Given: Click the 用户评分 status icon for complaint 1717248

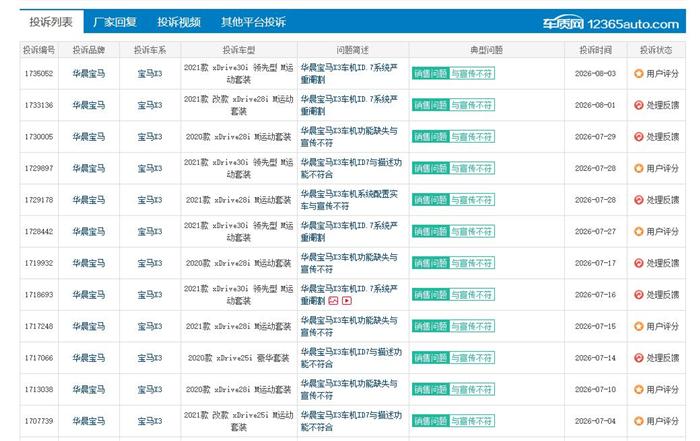Looking at the screenshot, I should tap(638, 326).
